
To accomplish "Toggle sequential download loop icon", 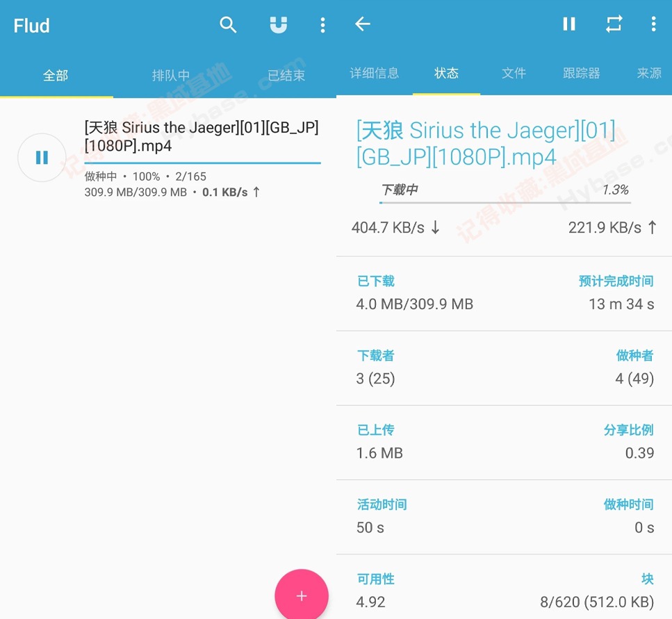I will click(x=614, y=24).
